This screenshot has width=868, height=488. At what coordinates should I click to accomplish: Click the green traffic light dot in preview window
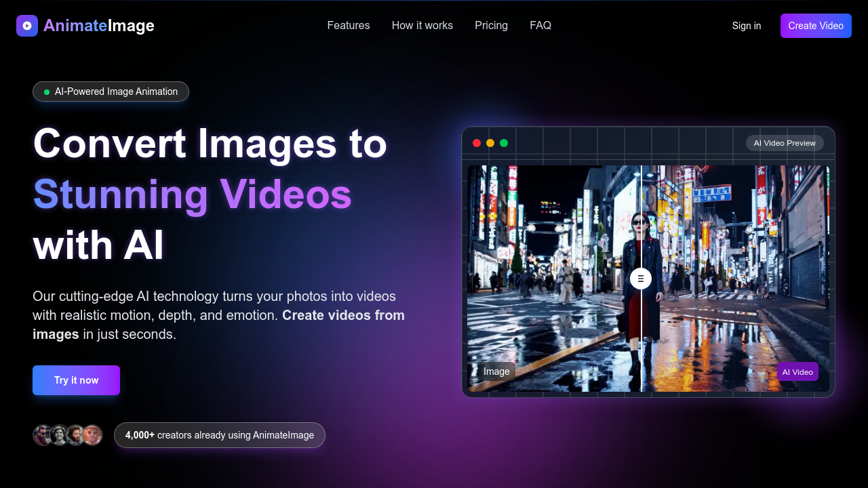click(504, 143)
